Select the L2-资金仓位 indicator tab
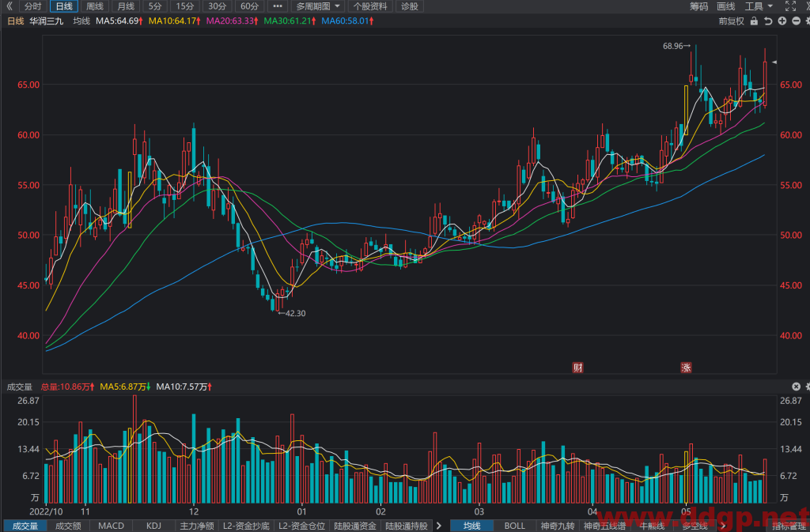 (x=301, y=526)
